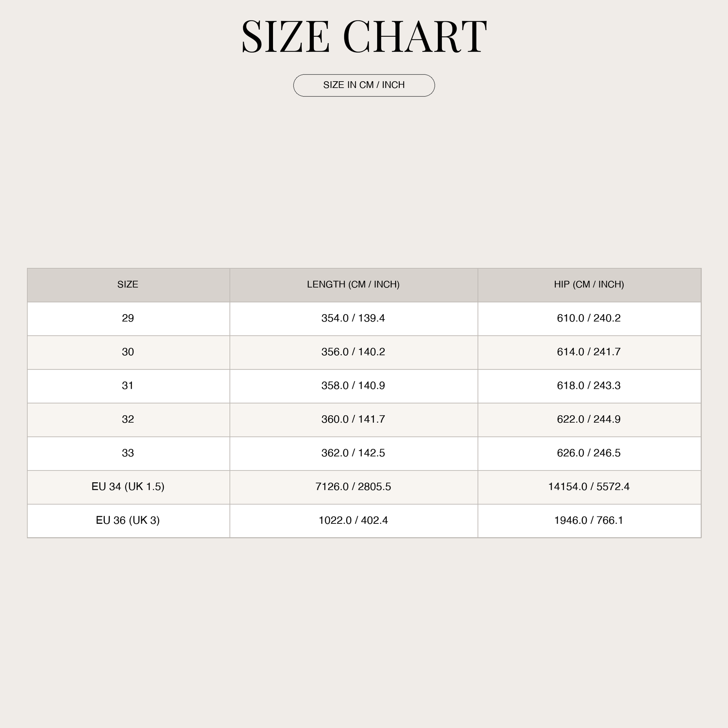Click the size 29 row label
Viewport: 728px width, 728px height.
point(128,318)
